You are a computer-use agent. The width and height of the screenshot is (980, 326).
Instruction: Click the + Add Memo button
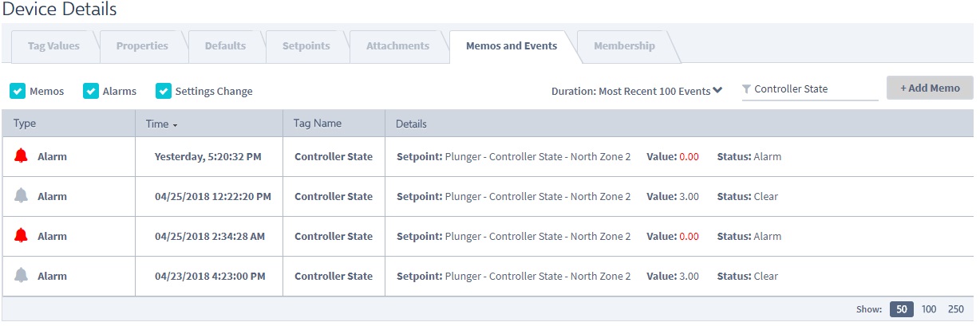pos(930,88)
